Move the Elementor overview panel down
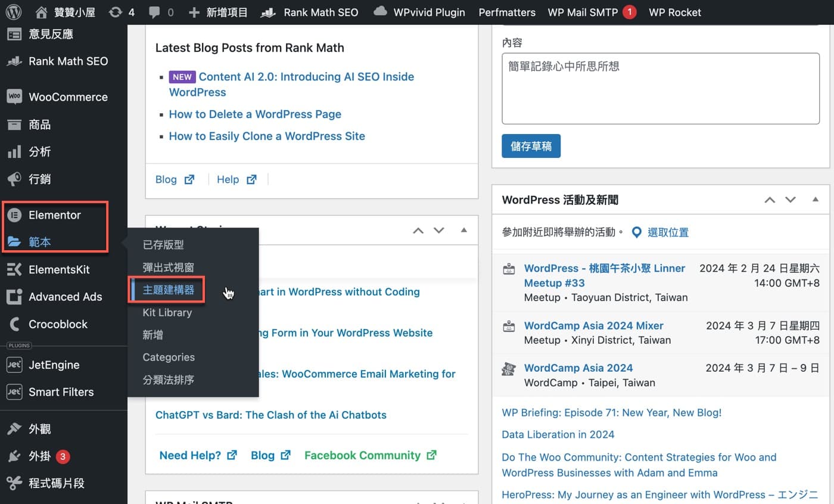The width and height of the screenshot is (834, 504). click(439, 231)
